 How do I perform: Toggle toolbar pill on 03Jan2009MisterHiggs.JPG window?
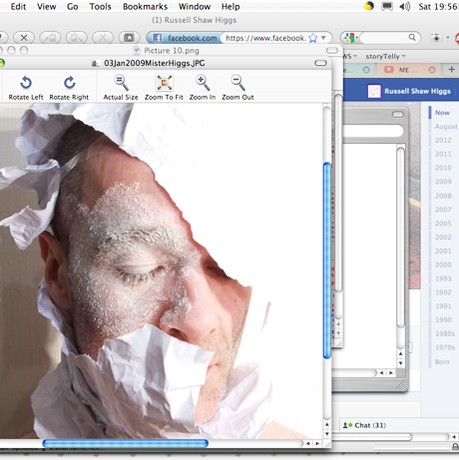tap(320, 63)
